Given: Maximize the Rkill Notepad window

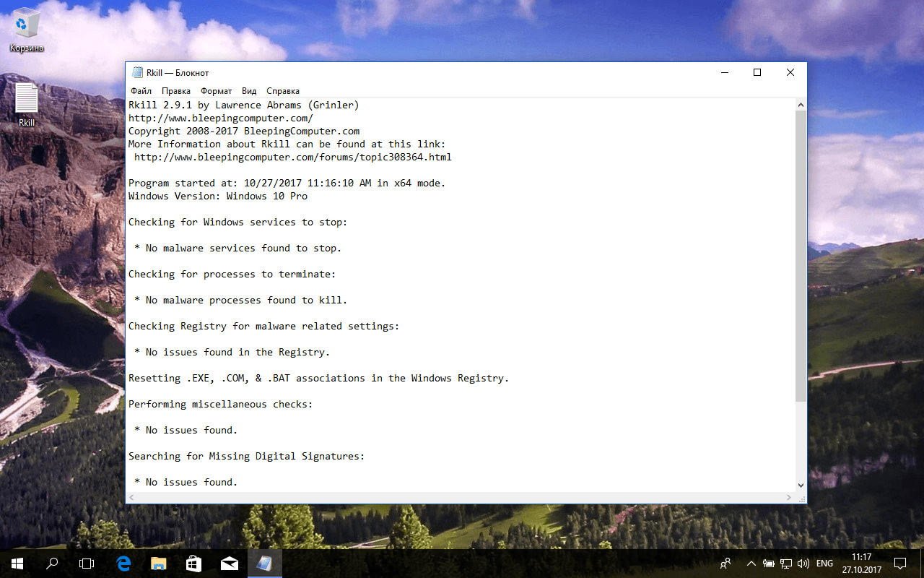Looking at the screenshot, I should pyautogui.click(x=757, y=72).
